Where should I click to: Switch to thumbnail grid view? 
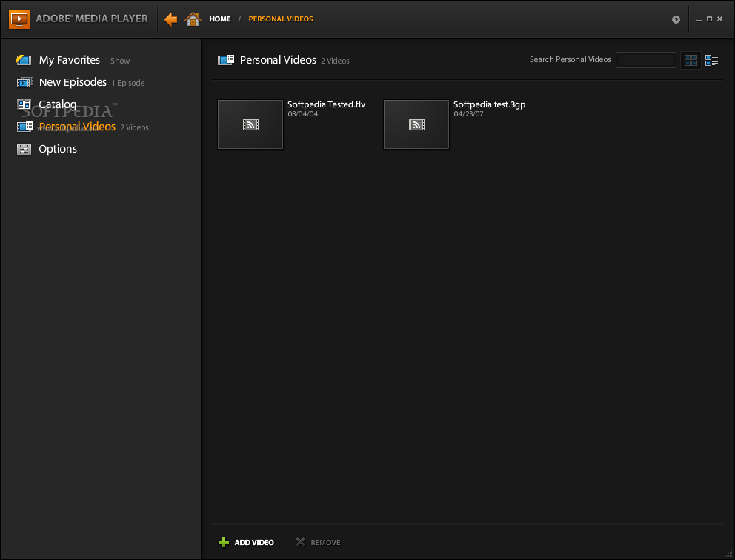pyautogui.click(x=691, y=60)
